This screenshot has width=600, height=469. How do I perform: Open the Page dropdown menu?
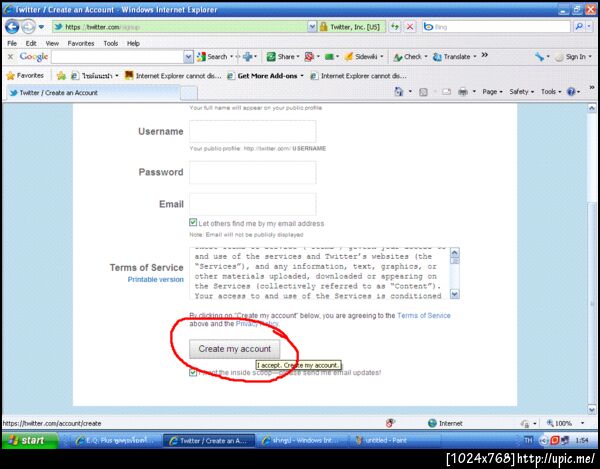pos(492,92)
